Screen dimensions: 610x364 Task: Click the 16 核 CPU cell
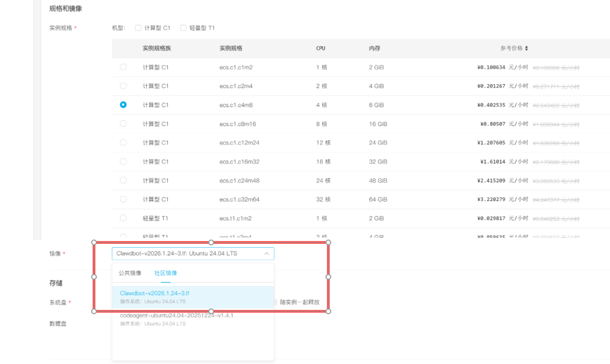(323, 162)
